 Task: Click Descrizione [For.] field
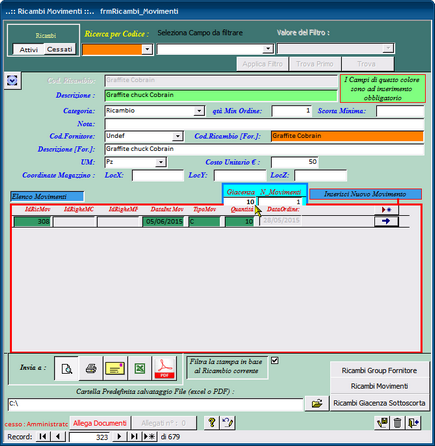point(264,149)
